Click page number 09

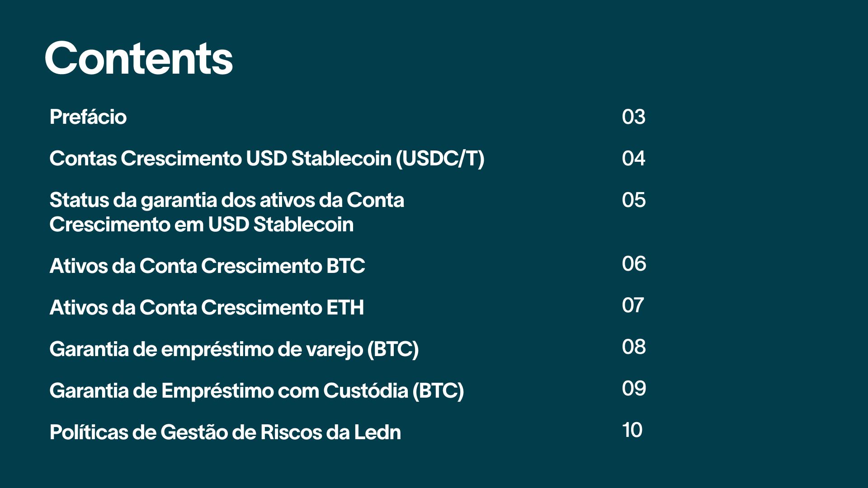tap(634, 389)
